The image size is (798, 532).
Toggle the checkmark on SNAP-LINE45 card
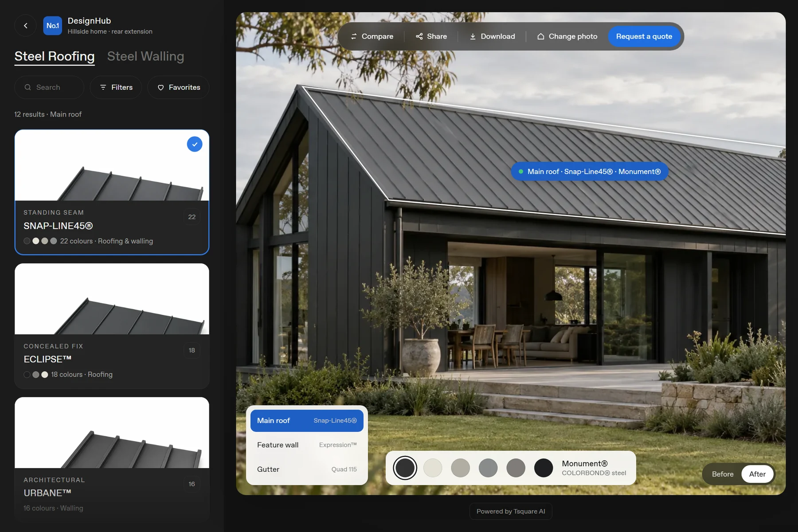click(x=195, y=144)
